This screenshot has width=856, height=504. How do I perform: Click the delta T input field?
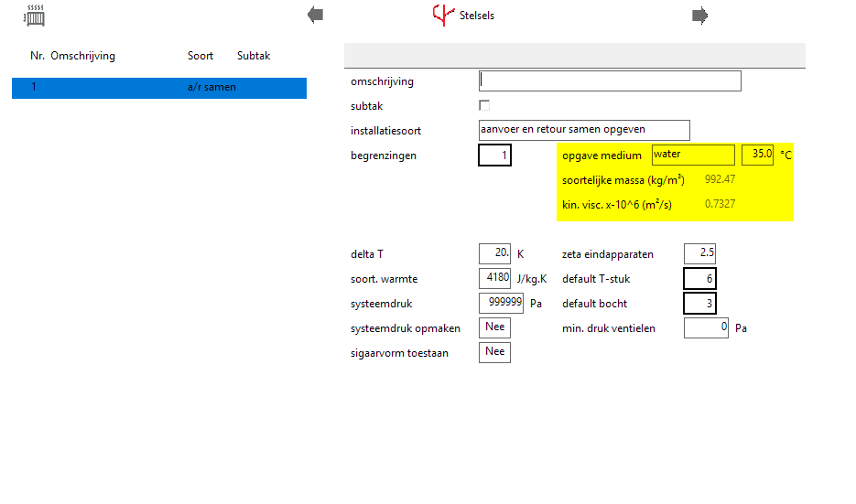coord(494,253)
